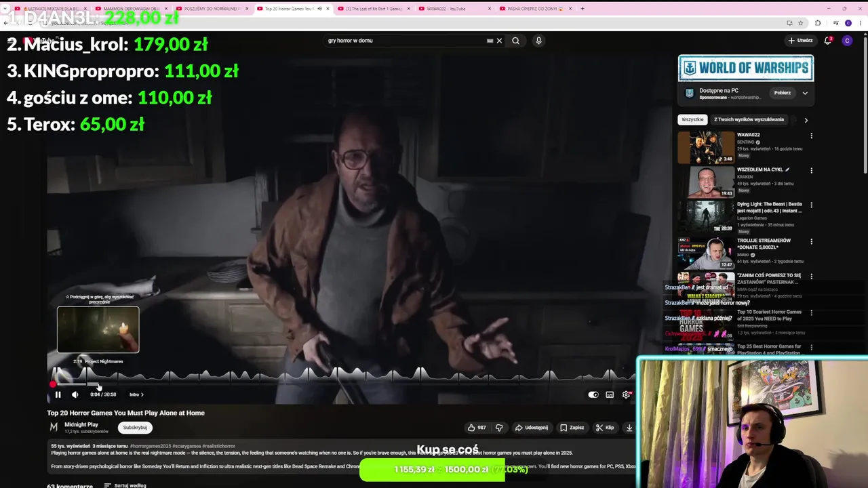The image size is (868, 488).
Task: Open the YouTube notifications bell
Action: pos(827,41)
